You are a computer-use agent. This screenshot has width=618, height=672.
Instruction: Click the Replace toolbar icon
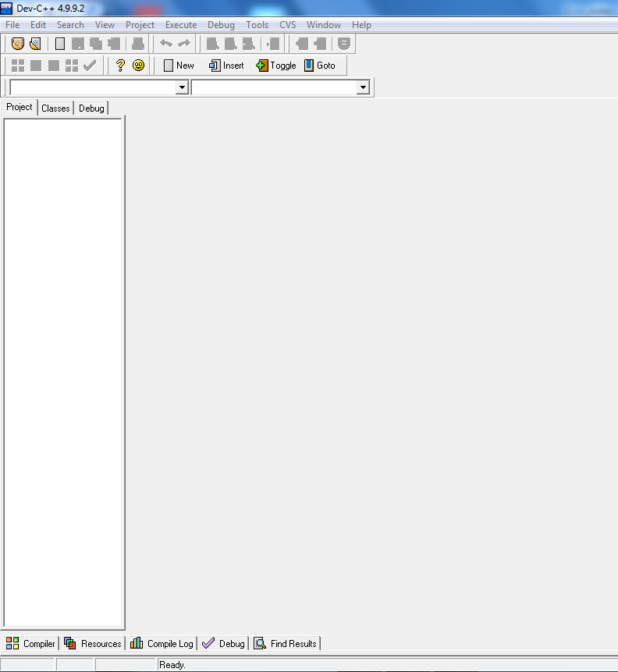coord(230,44)
